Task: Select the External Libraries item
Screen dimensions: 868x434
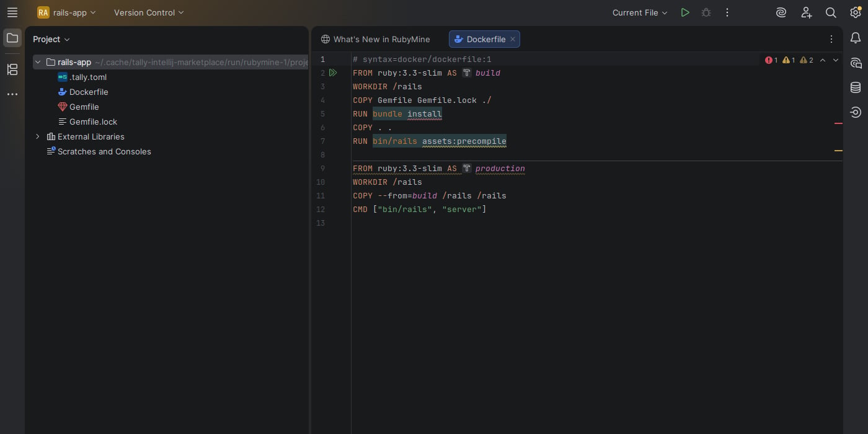Action: tap(91, 136)
